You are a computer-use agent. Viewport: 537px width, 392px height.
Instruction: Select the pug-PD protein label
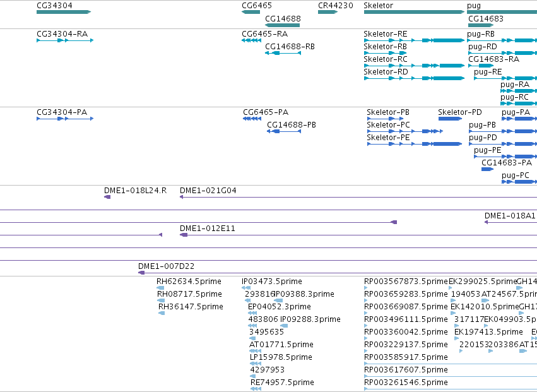pyautogui.click(x=483, y=138)
